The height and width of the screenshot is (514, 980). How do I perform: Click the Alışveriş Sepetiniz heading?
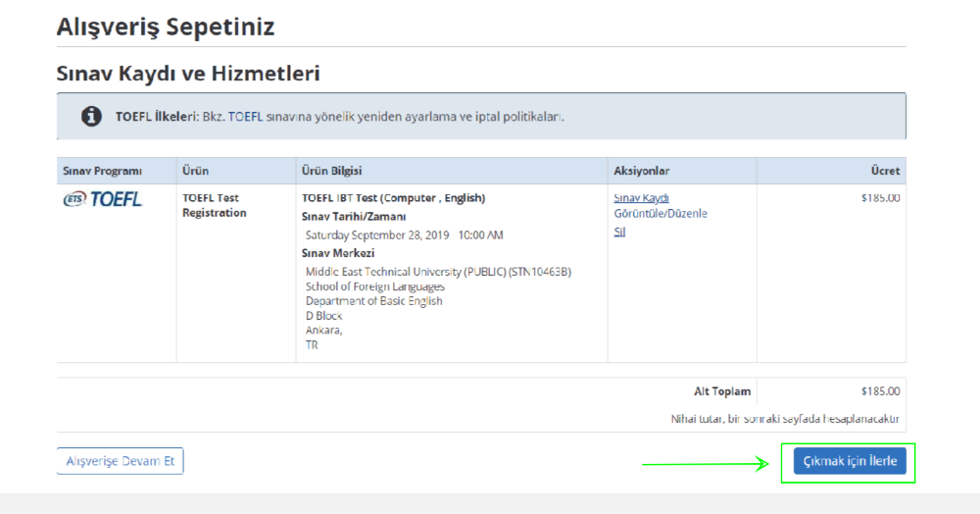(166, 26)
